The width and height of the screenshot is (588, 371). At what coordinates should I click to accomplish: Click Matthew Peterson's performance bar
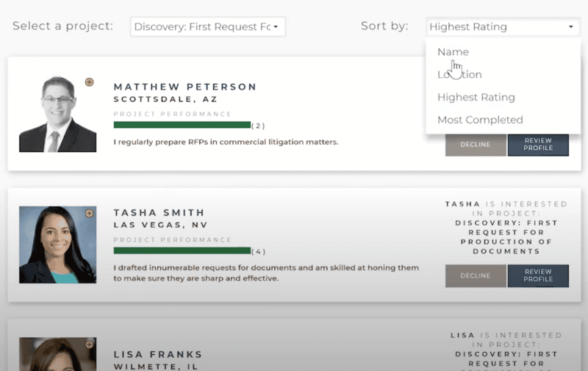pyautogui.click(x=182, y=125)
